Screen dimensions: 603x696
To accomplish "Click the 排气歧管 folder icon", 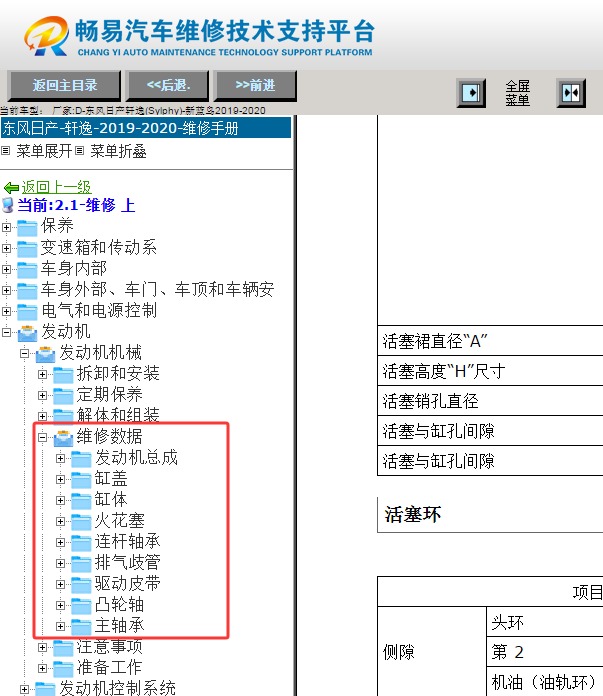I will (81, 564).
